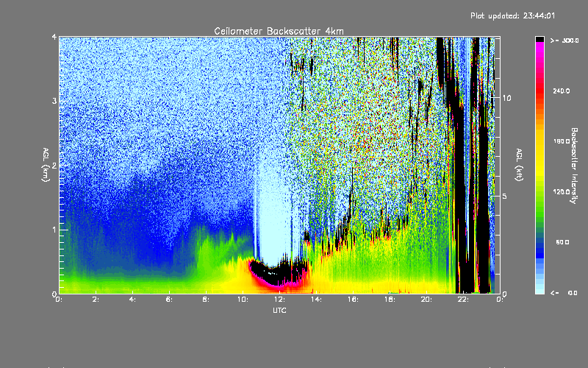Viewport: 588px width, 368px height.
Task: Click the '180.0' colorbar value label
Action: coord(562,141)
